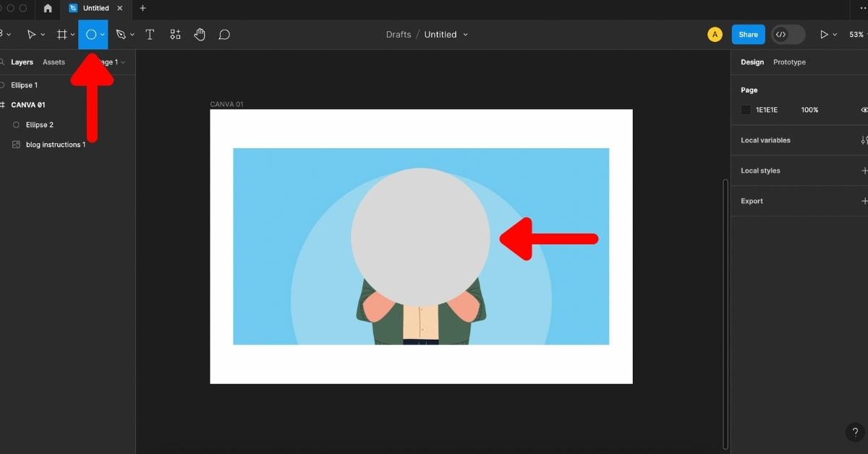Switch to the Prototype tab

tap(789, 62)
